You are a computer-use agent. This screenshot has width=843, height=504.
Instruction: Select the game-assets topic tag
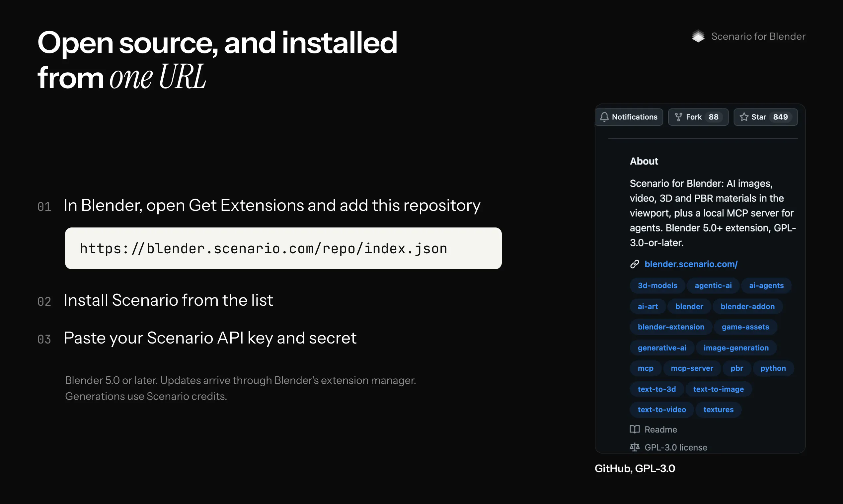click(x=745, y=327)
